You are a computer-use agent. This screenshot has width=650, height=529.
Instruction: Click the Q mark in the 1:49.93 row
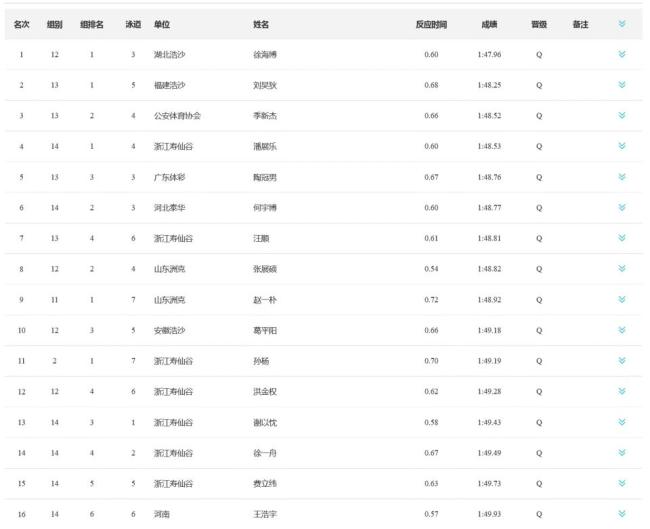(x=539, y=514)
